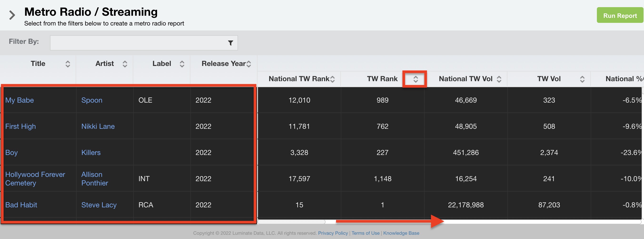Open the Killers artist link
The image size is (644, 239).
click(91, 153)
